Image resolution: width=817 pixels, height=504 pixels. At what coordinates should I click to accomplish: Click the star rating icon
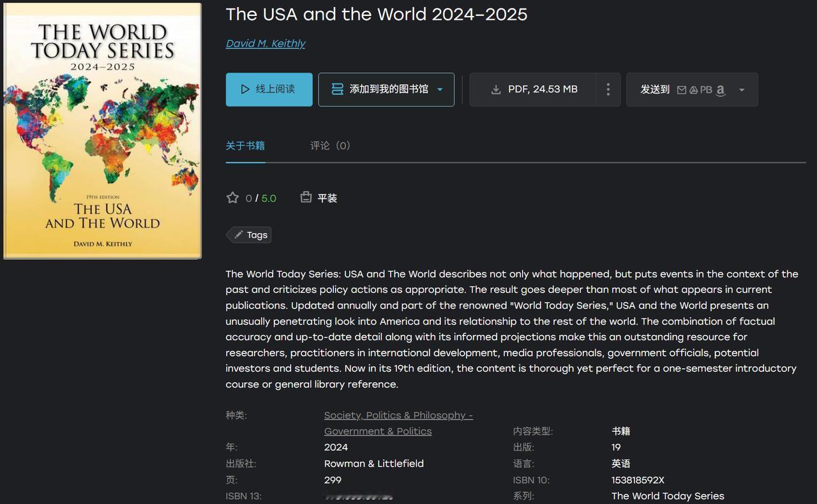click(x=232, y=198)
